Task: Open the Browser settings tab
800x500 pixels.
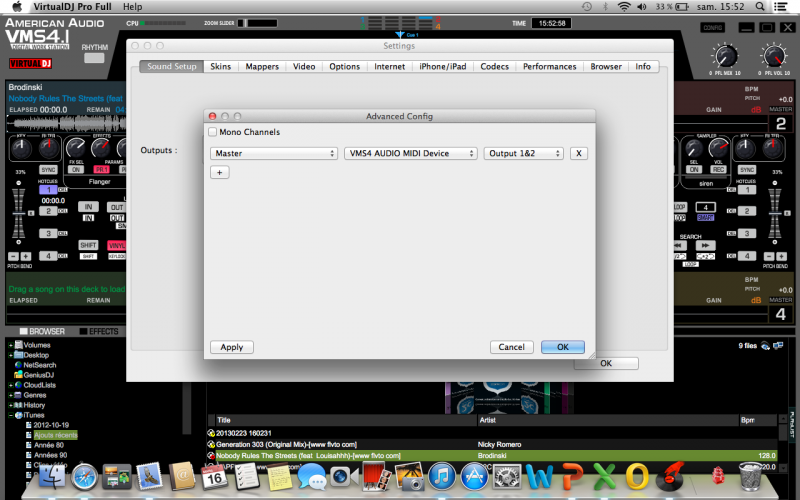Action: pos(606,66)
